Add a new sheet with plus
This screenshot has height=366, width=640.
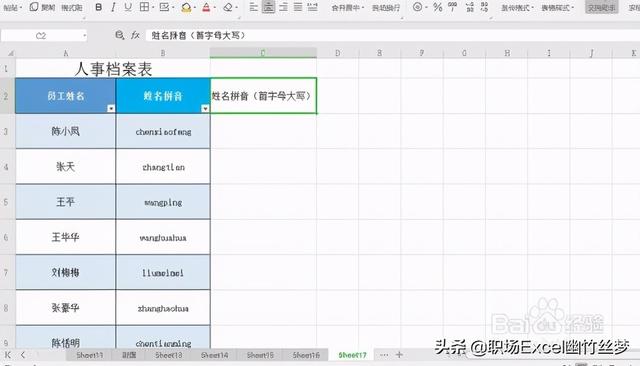[399, 355]
